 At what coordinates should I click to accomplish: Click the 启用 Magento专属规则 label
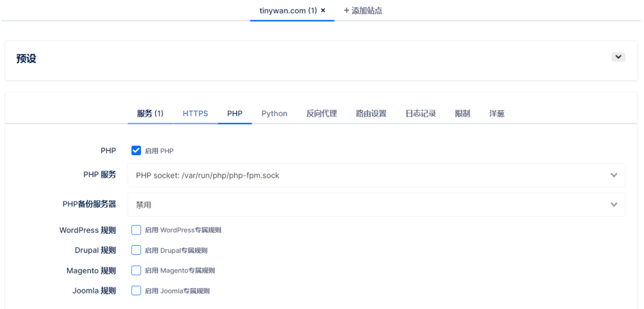coord(180,270)
